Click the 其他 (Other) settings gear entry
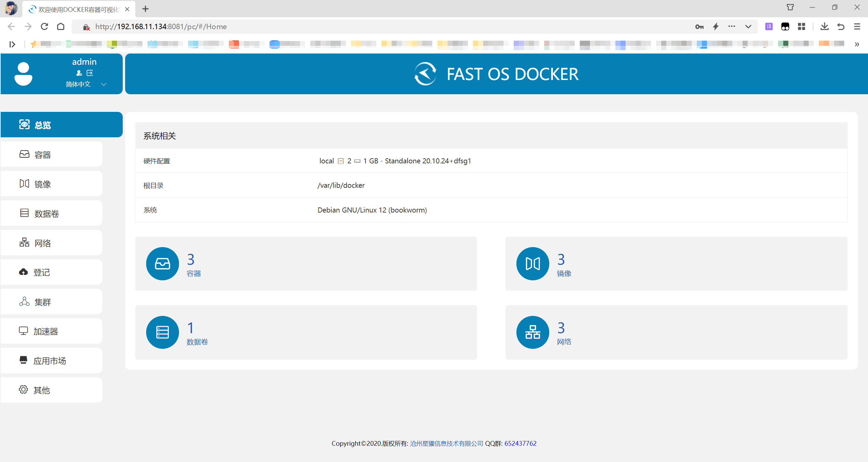The width and height of the screenshot is (868, 462). (23, 390)
